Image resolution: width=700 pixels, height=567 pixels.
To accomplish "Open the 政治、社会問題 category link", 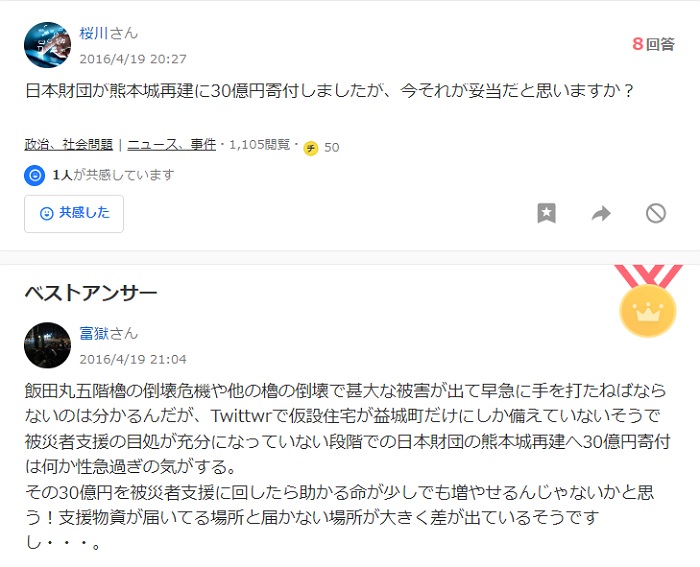I will (x=69, y=145).
